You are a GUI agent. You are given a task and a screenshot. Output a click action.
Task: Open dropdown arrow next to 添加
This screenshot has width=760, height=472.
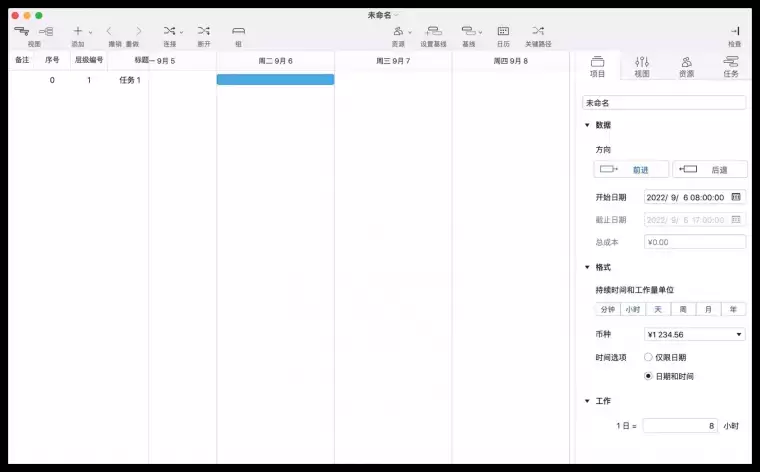(90, 32)
